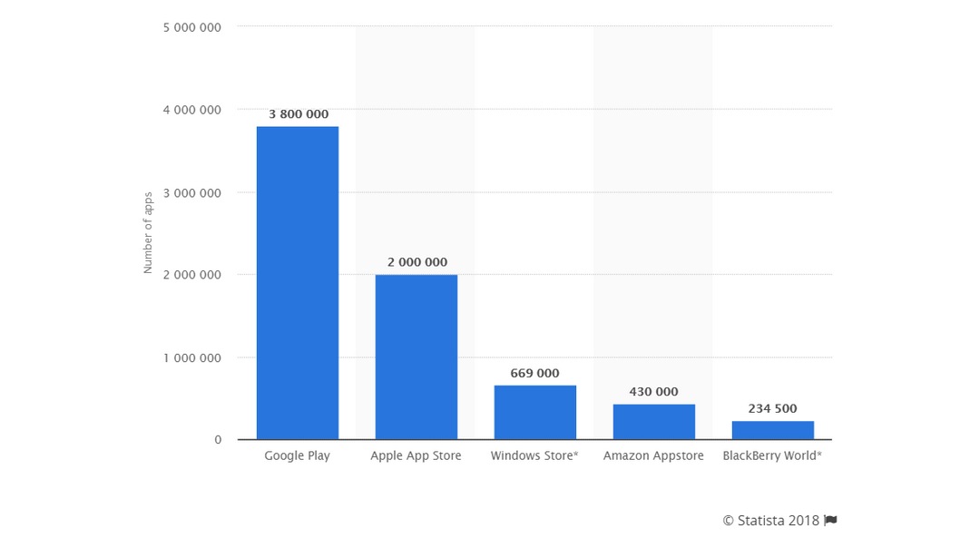
Task: Click the Google Play axis label
Action: (x=297, y=455)
